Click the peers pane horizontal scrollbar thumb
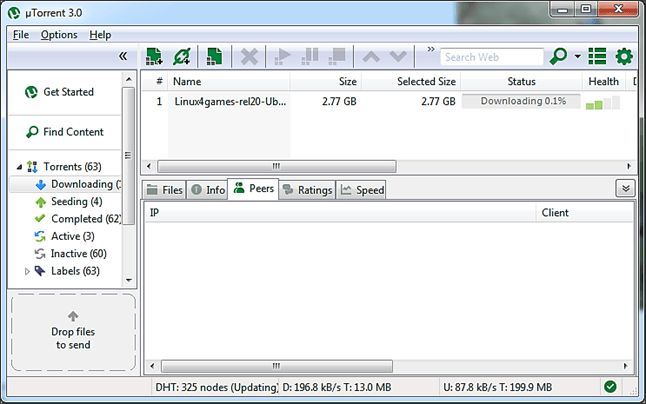Viewport: 646px width, 404px height. [x=276, y=366]
